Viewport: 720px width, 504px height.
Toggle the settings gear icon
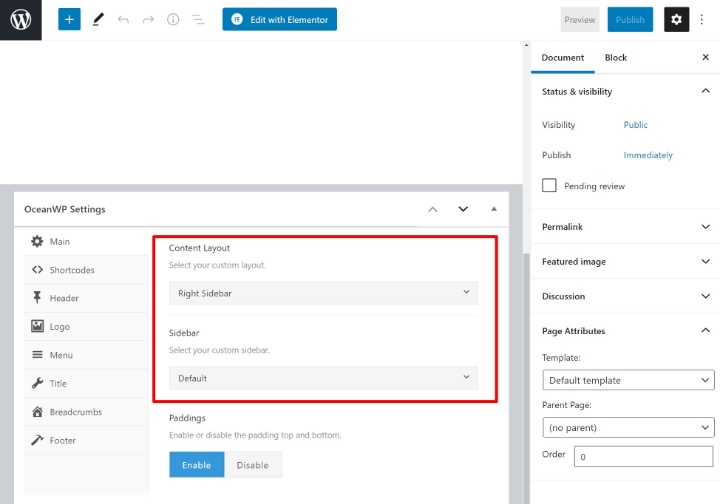pyautogui.click(x=677, y=20)
